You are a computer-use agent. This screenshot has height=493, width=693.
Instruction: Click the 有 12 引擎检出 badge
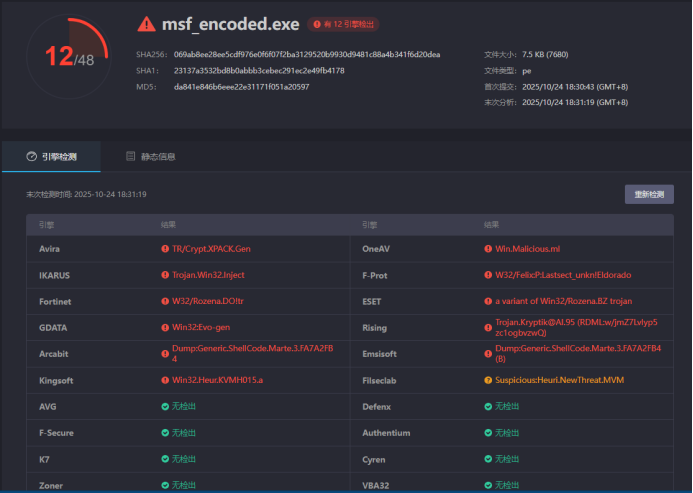coord(344,23)
